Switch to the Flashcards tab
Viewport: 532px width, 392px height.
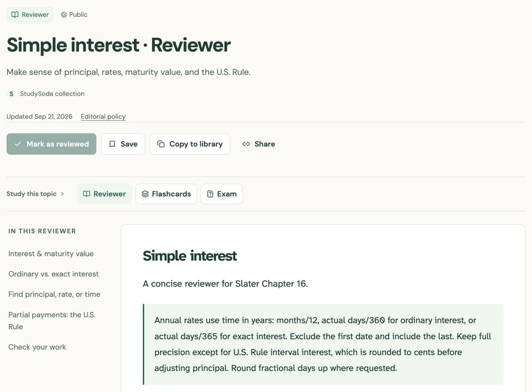click(166, 194)
